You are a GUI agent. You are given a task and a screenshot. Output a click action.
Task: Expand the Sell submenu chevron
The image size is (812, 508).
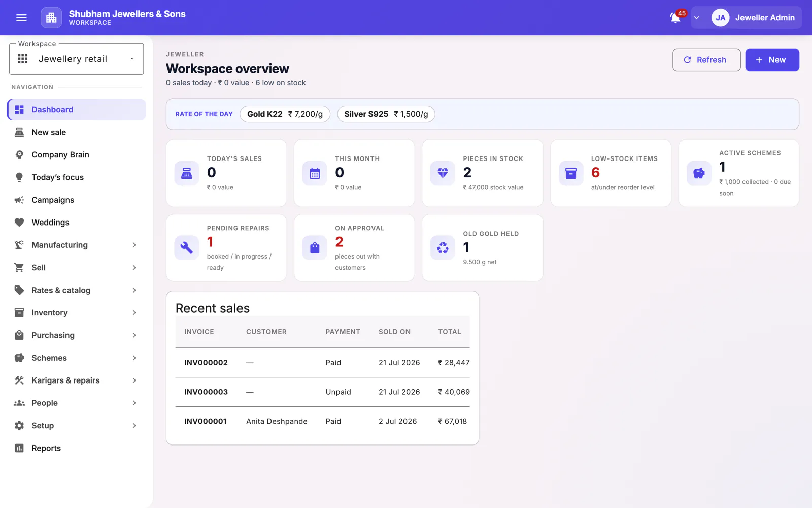pos(134,268)
